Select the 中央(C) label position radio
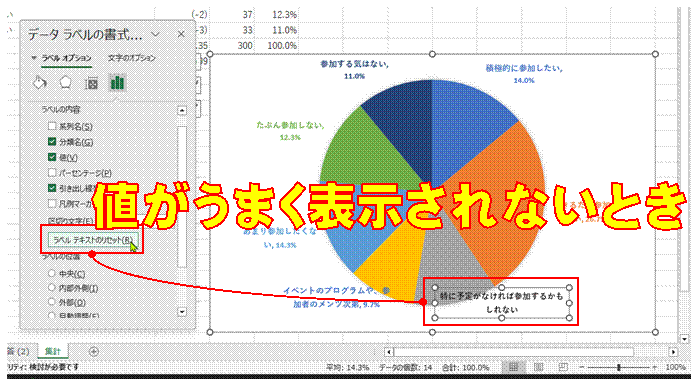698x379 pixels. pos(52,273)
